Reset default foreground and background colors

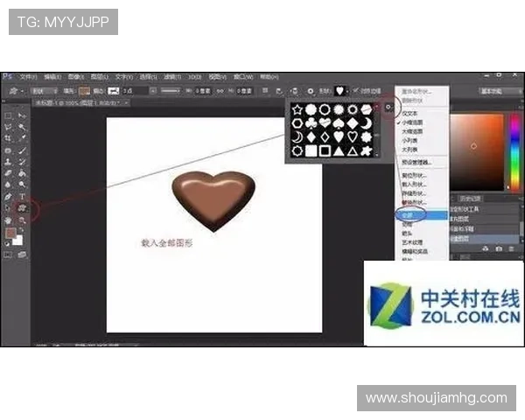(7, 244)
